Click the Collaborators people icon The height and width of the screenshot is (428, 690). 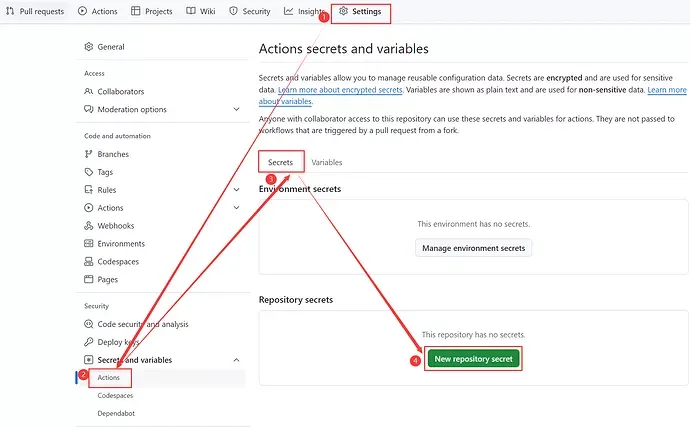89,91
